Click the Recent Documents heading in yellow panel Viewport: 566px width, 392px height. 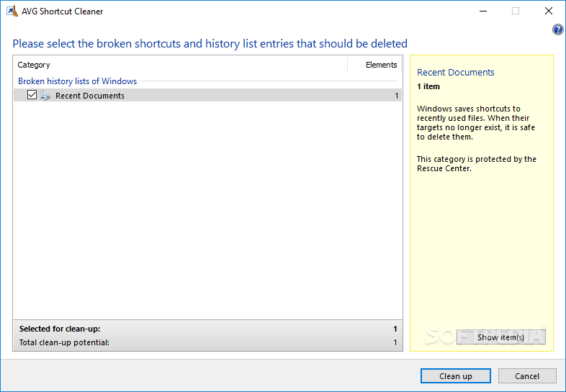(x=456, y=73)
